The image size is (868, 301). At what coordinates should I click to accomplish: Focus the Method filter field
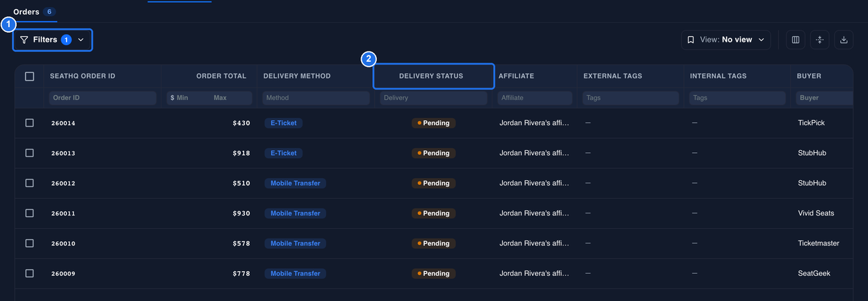point(316,98)
